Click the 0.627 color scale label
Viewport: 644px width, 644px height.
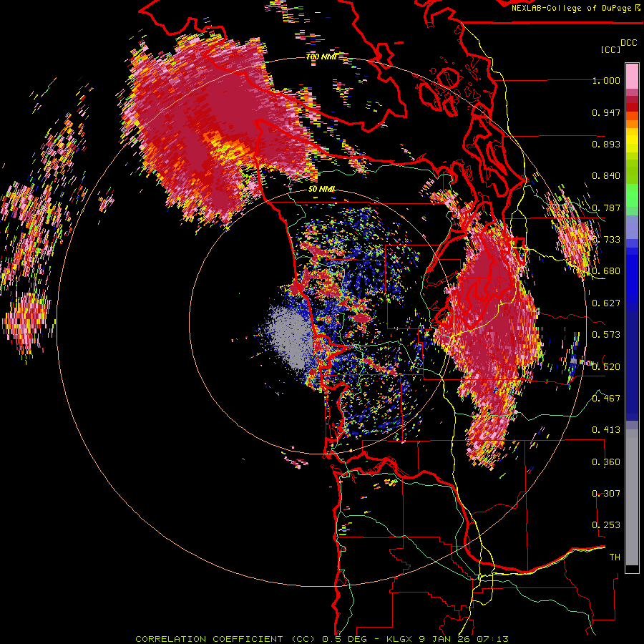[x=606, y=303]
